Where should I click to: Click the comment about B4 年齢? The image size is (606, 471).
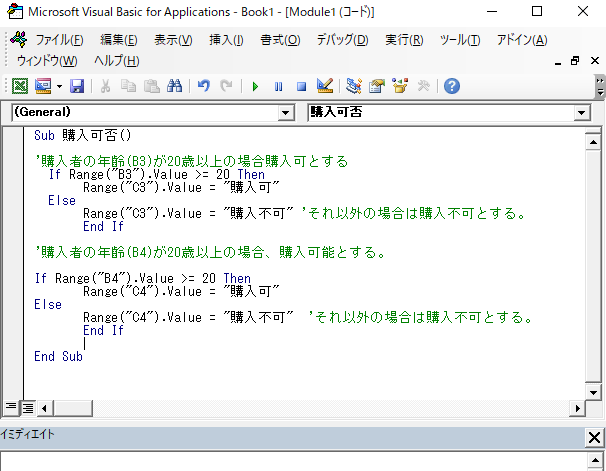pyautogui.click(x=211, y=252)
